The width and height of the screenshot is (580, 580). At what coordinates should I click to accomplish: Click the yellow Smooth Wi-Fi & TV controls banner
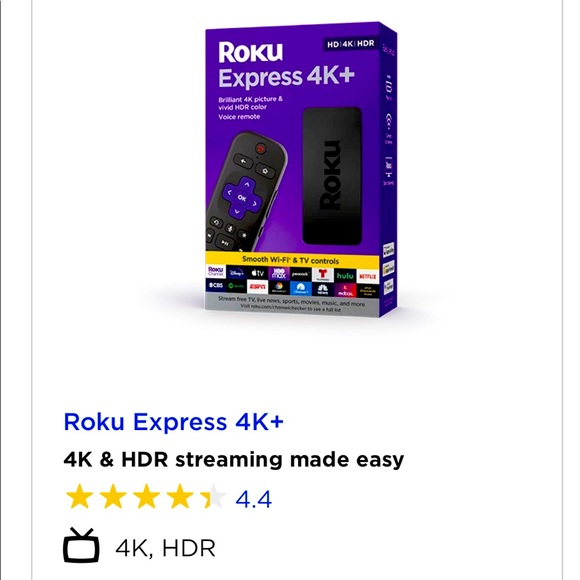[292, 260]
